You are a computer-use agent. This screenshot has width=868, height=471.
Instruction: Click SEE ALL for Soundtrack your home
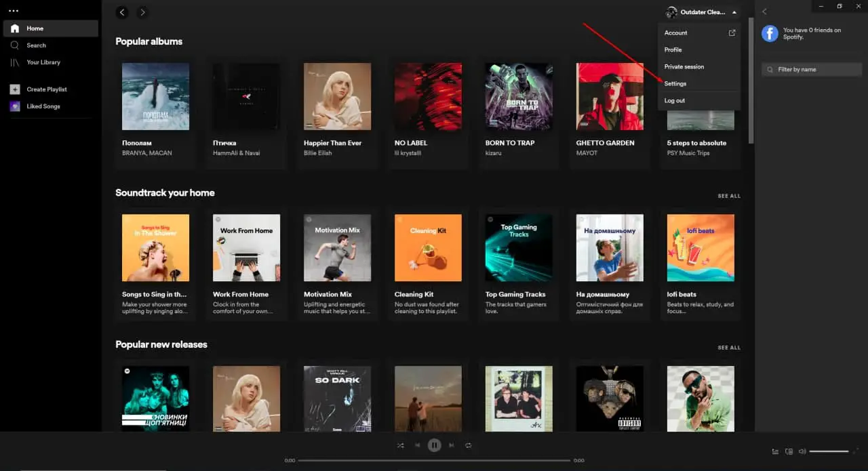pos(729,195)
